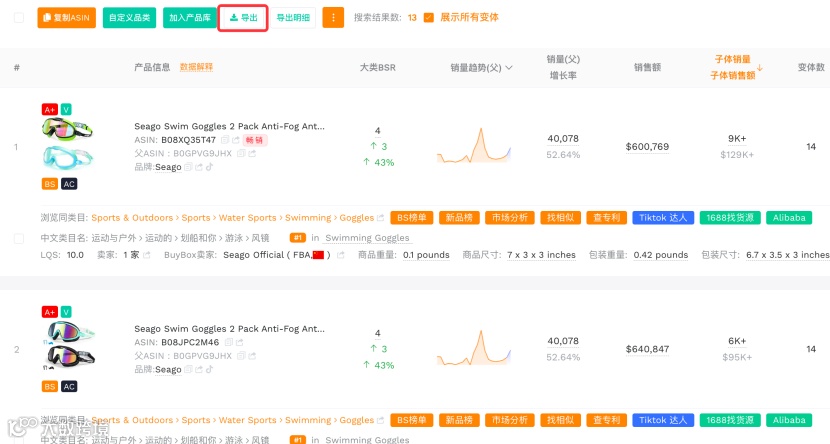The width and height of the screenshot is (830, 444).
Task: Click the 畅销 tag
Action: click(255, 140)
